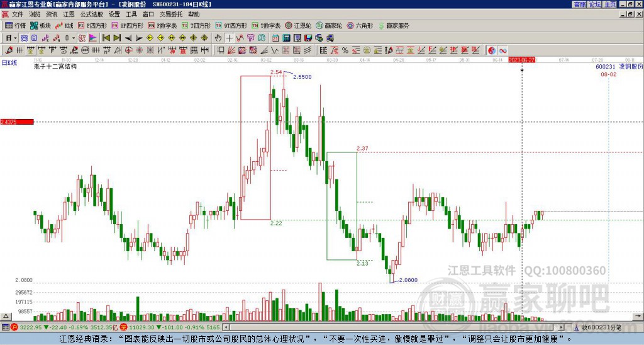Click the 600231 stock code label
This screenshot has width=644, height=345.
[x=605, y=67]
